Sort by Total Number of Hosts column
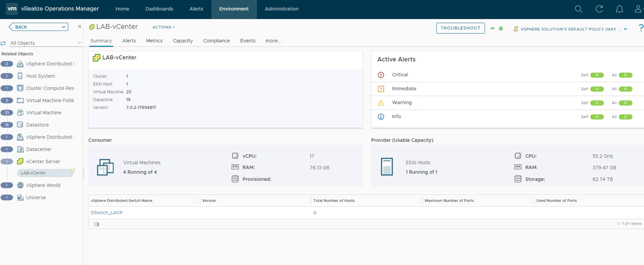The image size is (644, 265). [334, 201]
